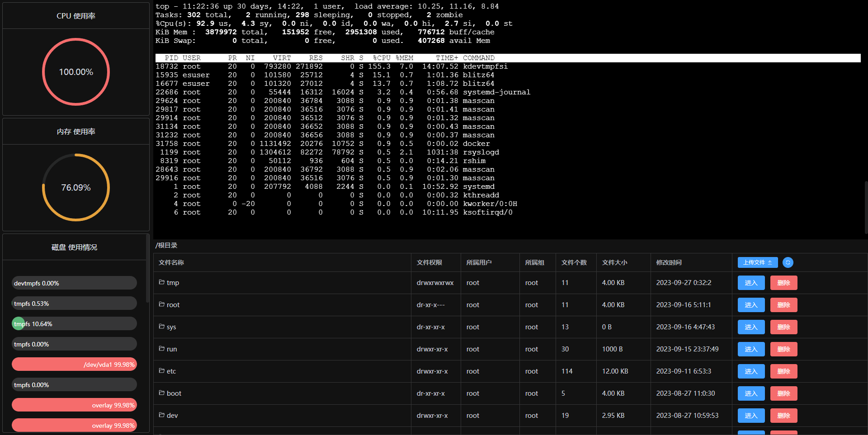868x435 pixels.
Task: Click the folder icon beside boot
Action: click(x=161, y=393)
